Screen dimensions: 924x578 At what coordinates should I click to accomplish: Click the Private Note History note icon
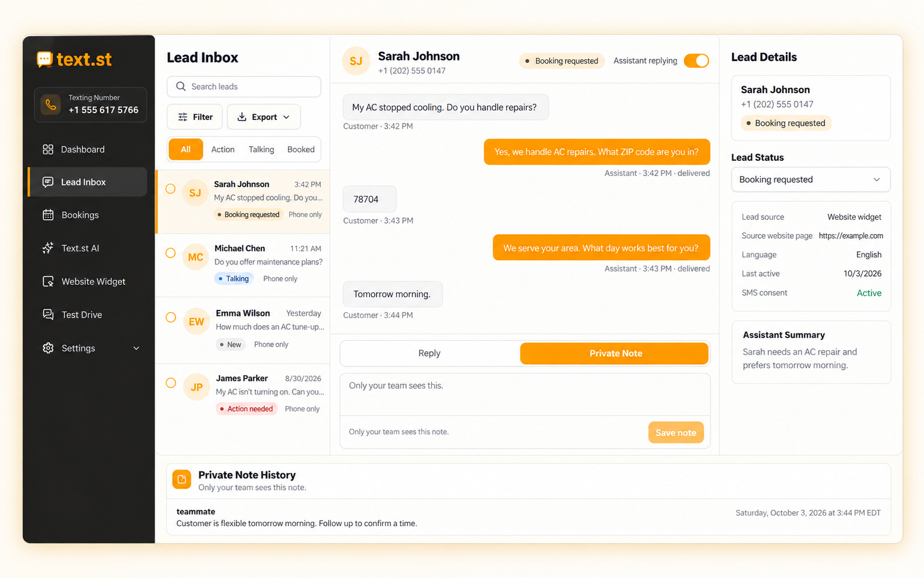[182, 480]
